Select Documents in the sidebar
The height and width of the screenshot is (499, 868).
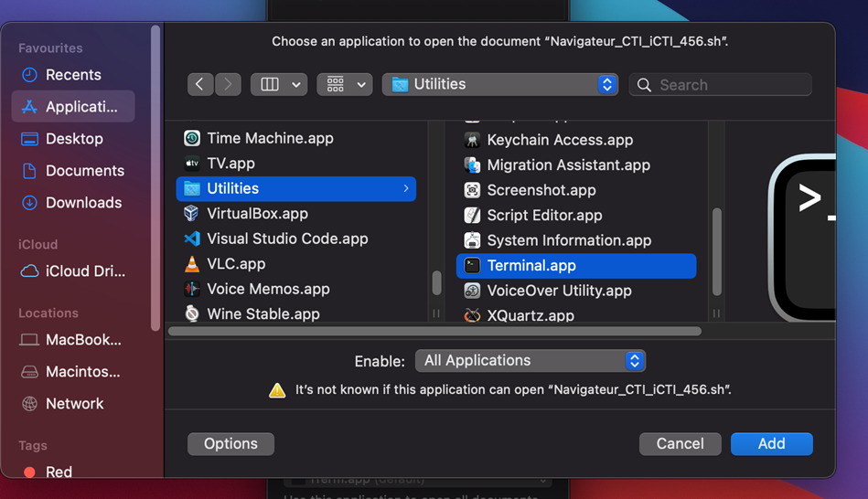pos(84,171)
